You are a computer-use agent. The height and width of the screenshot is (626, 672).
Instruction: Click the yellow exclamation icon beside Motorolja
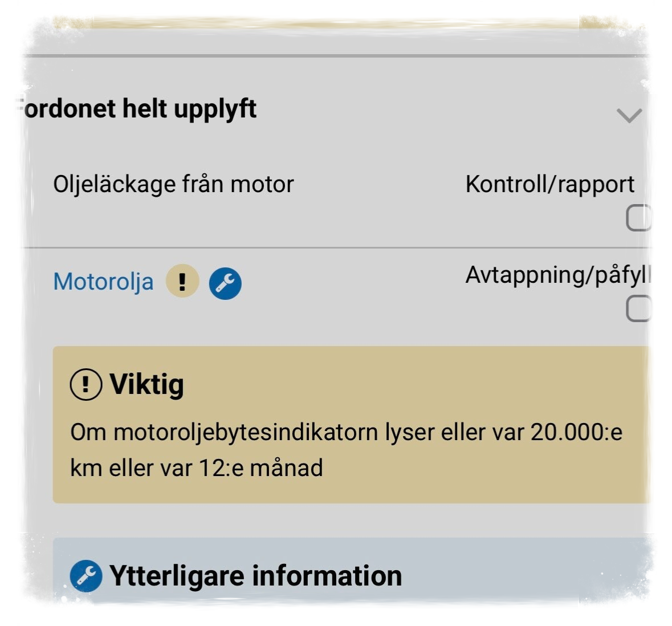[x=182, y=282]
